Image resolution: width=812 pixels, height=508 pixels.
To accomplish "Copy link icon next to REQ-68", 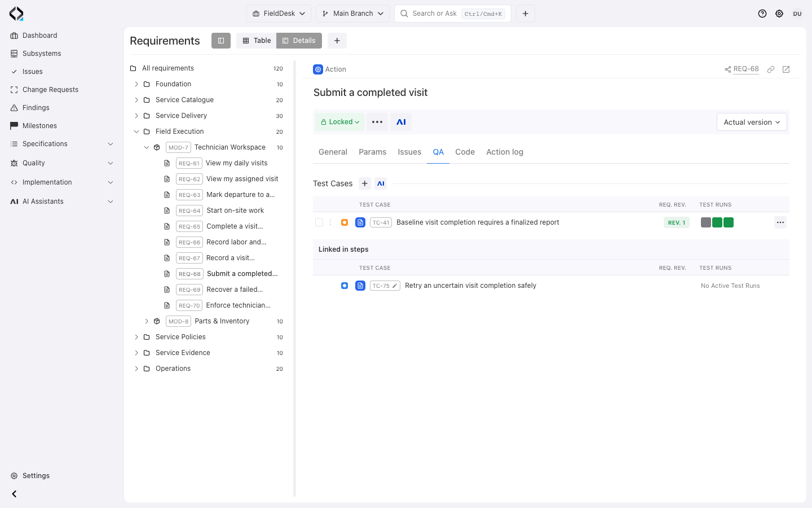I will click(x=771, y=69).
